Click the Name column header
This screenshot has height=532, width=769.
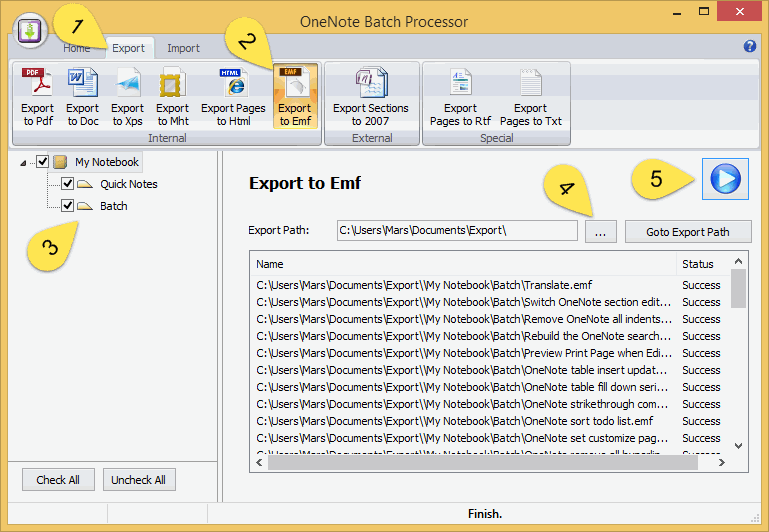pos(463,264)
